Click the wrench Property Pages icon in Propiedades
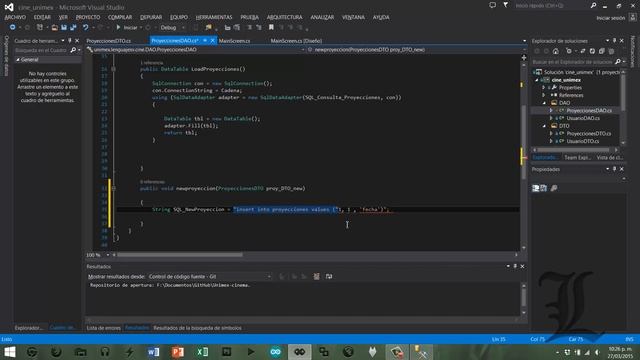The height and width of the screenshot is (360, 640). (x=554, y=188)
